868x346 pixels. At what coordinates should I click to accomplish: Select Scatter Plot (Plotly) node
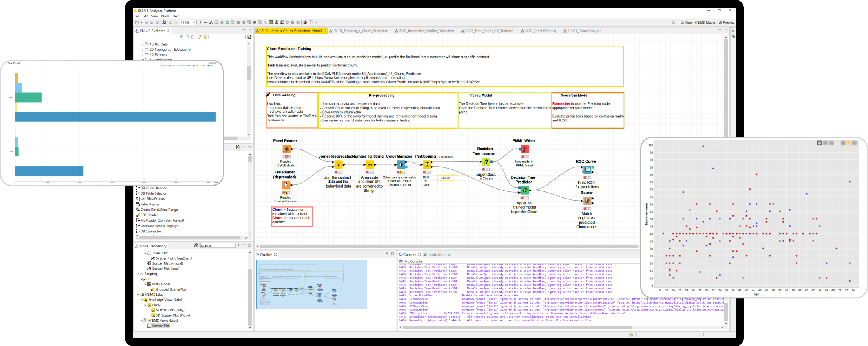[168, 310]
